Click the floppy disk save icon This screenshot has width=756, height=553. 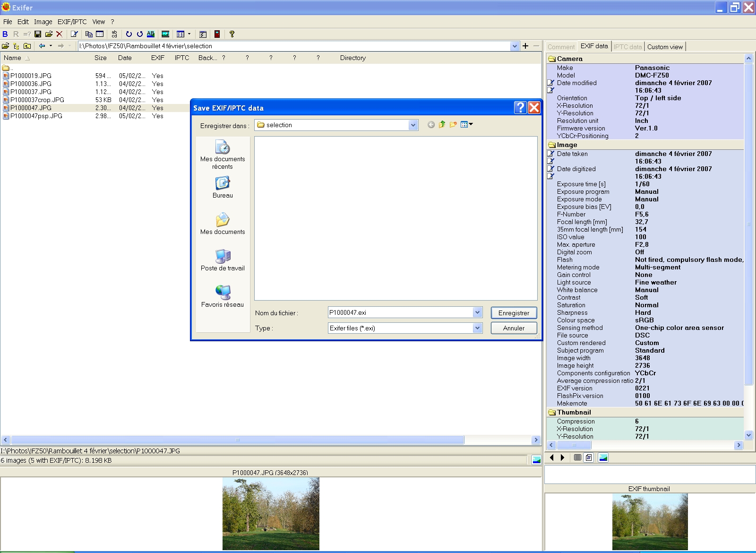(x=38, y=34)
